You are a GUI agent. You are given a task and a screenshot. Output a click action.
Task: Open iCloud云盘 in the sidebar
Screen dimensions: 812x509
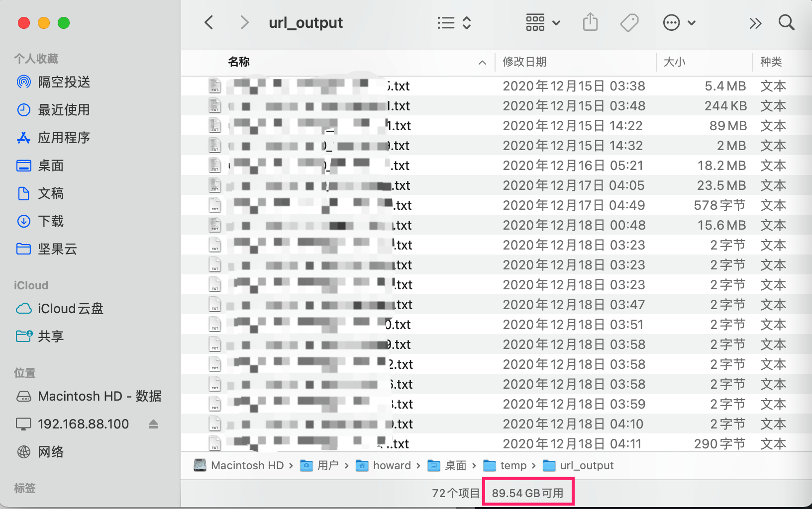click(60, 309)
